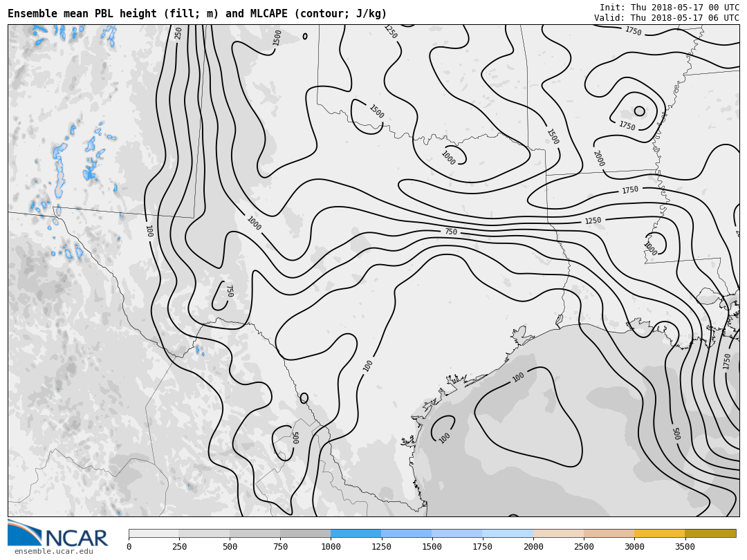Viewport: 747px width, 560px height.
Task: Select the Init time text line
Action: pos(669,7)
